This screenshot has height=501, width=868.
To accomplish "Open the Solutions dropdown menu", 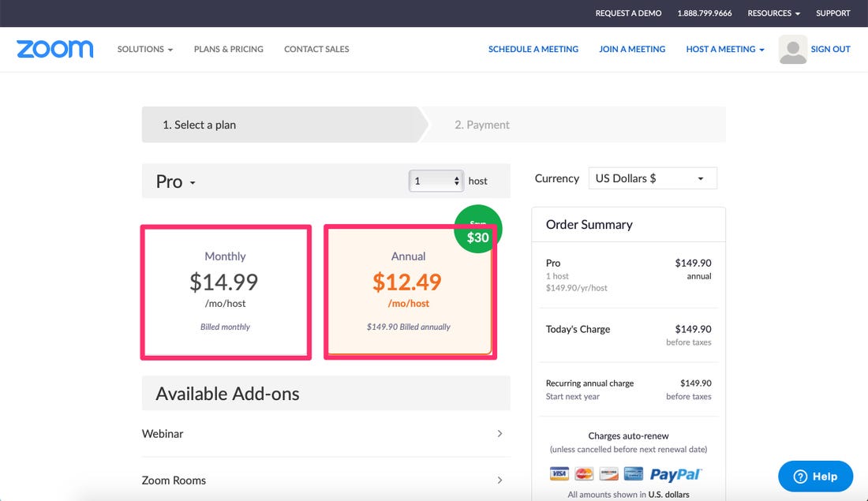I will pos(145,49).
